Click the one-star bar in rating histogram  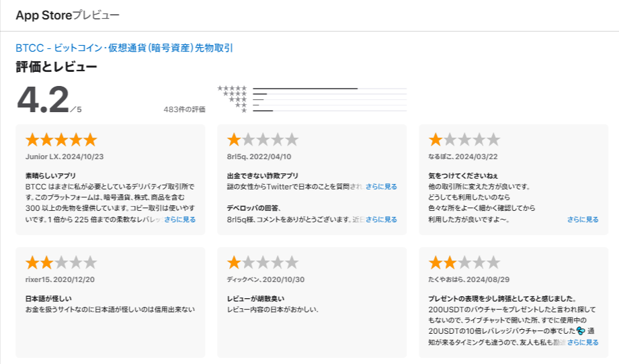click(x=329, y=111)
